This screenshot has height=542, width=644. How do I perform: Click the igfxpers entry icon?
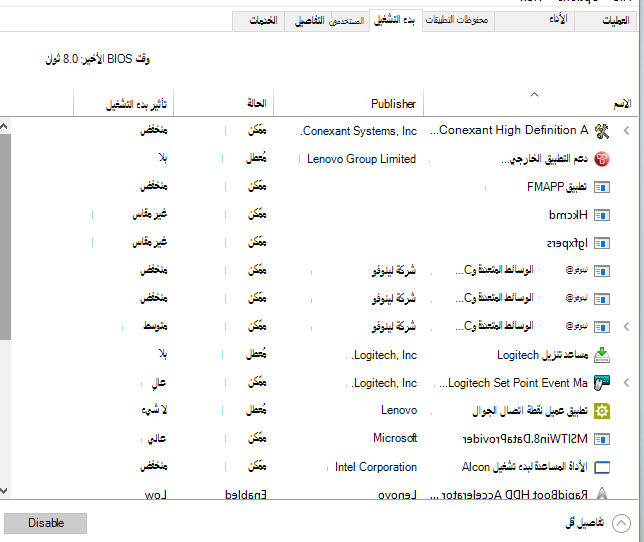pyautogui.click(x=602, y=243)
